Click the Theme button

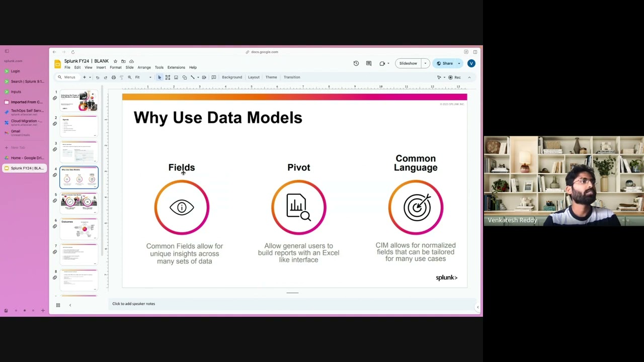pos(271,77)
